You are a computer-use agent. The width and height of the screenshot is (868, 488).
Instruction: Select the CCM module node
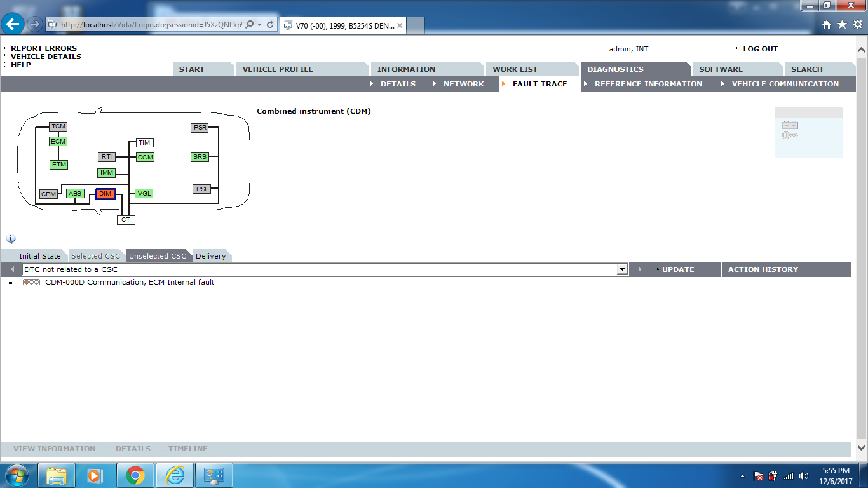(x=146, y=158)
